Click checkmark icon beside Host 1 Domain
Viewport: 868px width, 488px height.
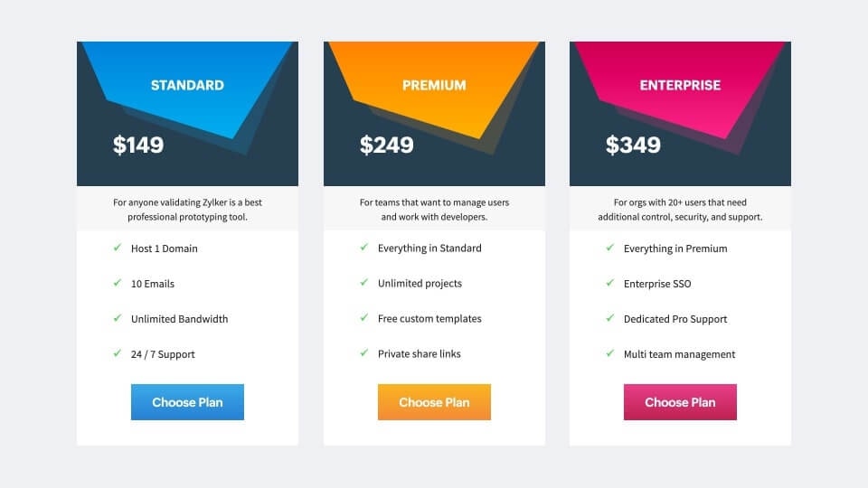pyautogui.click(x=118, y=248)
